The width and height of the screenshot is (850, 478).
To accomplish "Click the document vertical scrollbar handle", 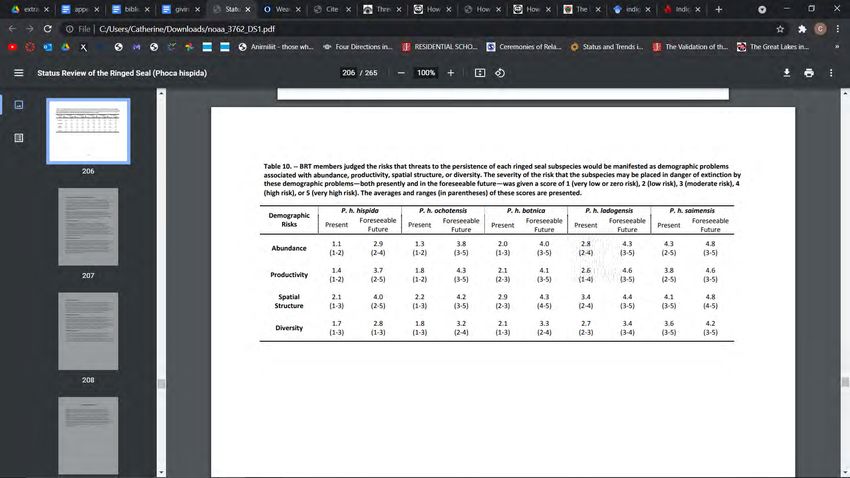I will (845, 382).
